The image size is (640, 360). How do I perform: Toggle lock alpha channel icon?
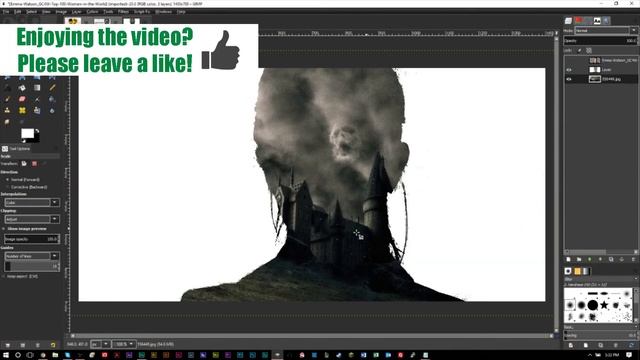(589, 51)
